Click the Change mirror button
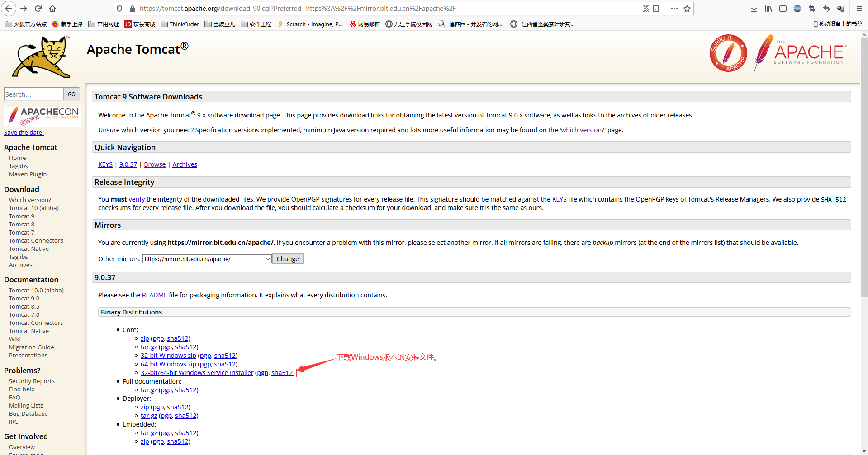This screenshot has width=868, height=455. 288,259
